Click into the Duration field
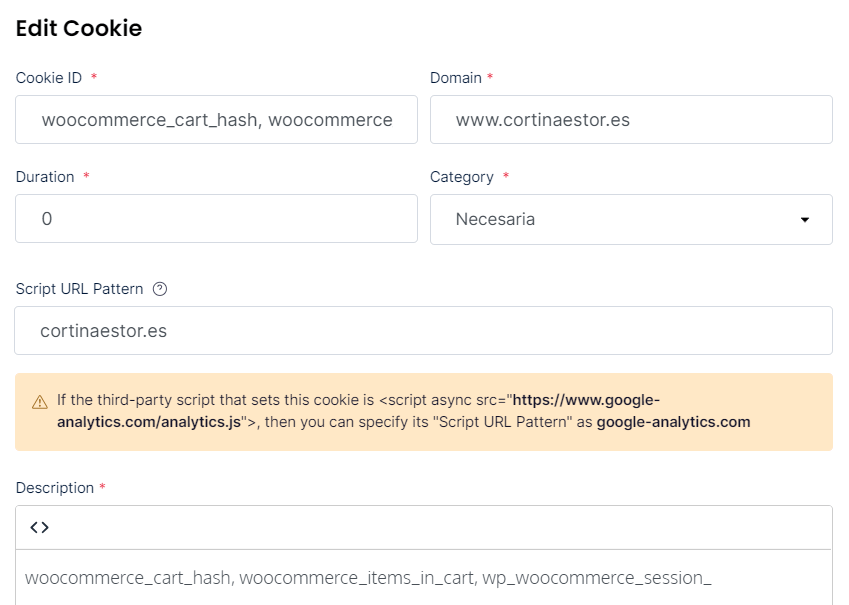 [217, 219]
